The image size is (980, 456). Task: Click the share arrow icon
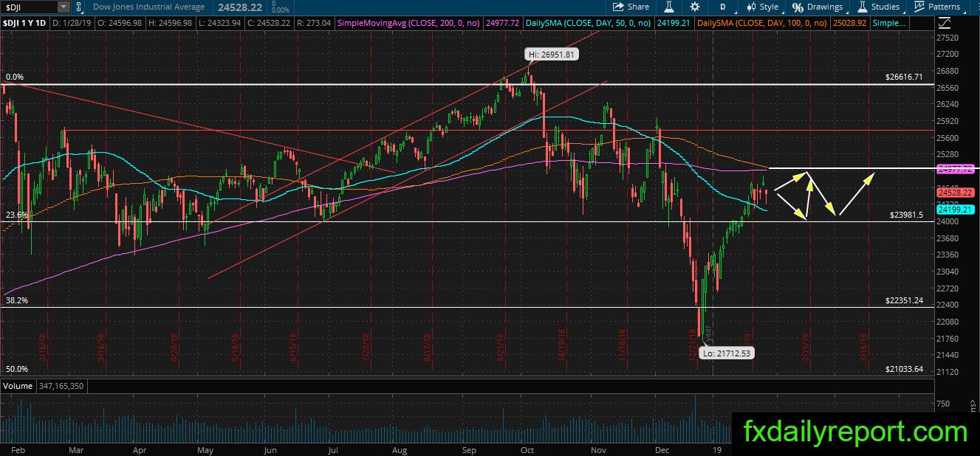[619, 7]
